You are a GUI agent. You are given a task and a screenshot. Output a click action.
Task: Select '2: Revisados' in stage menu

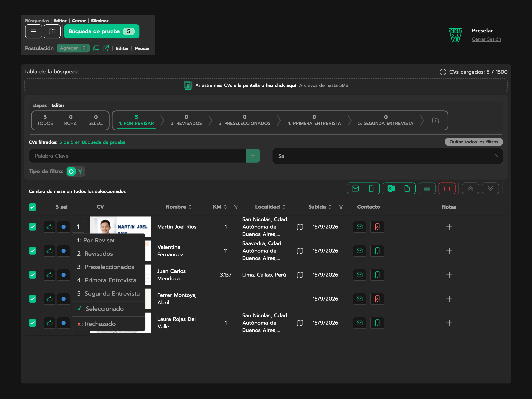(x=108, y=254)
